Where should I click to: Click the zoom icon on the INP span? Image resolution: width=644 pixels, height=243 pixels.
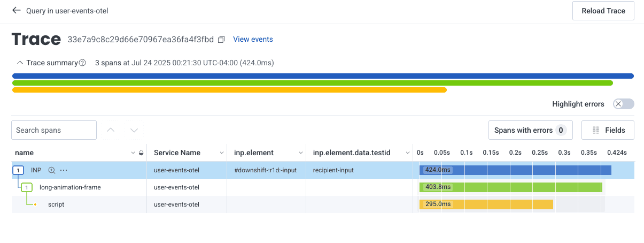click(x=52, y=170)
